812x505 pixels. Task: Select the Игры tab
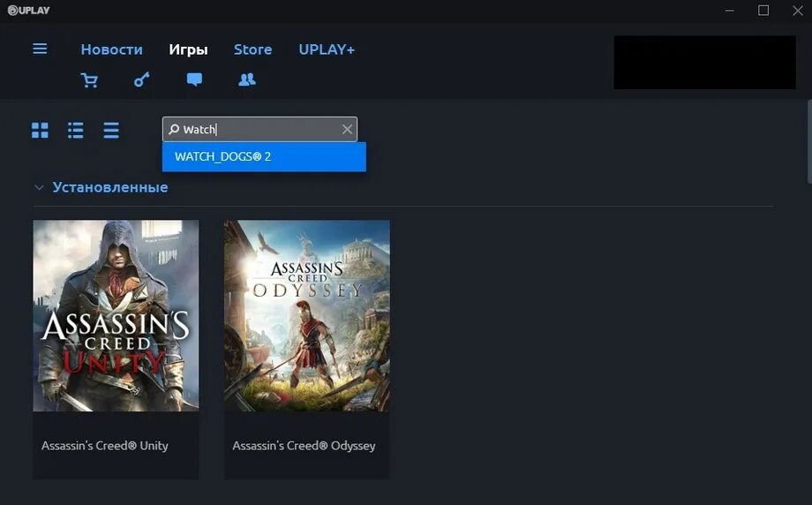coord(188,49)
